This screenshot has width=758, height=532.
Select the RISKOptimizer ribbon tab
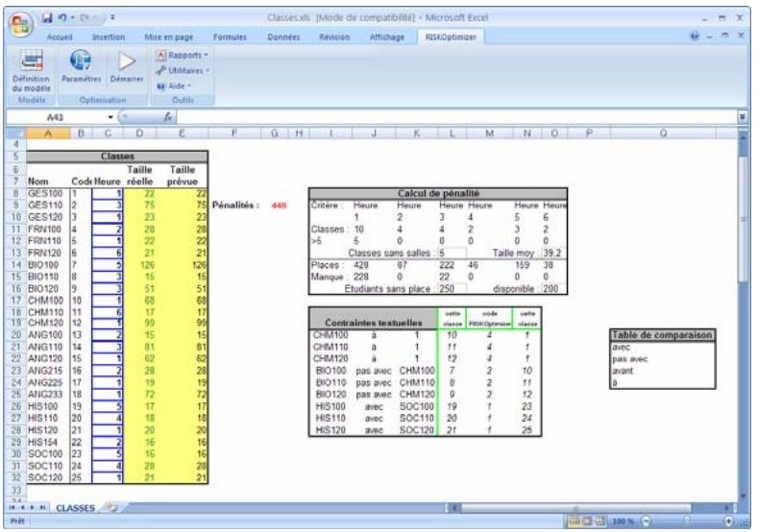pos(451,37)
